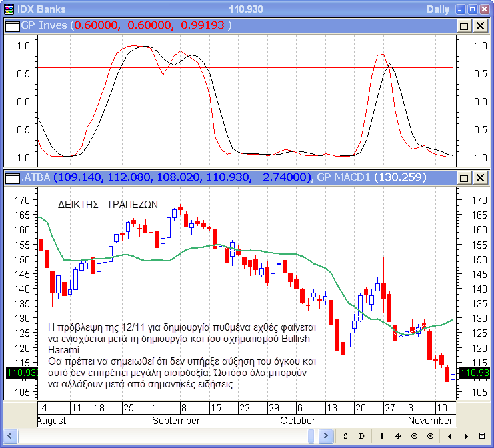
Task: Maximize the GP-Inves indicator panel
Action: click(464, 25)
